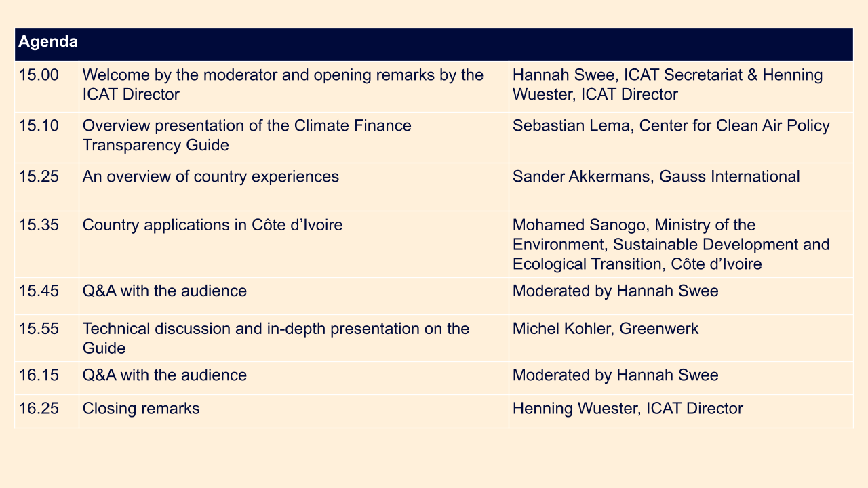
Task: Click Mohamed Sanogo, Ministry of the Environment cell
Action: [681, 244]
